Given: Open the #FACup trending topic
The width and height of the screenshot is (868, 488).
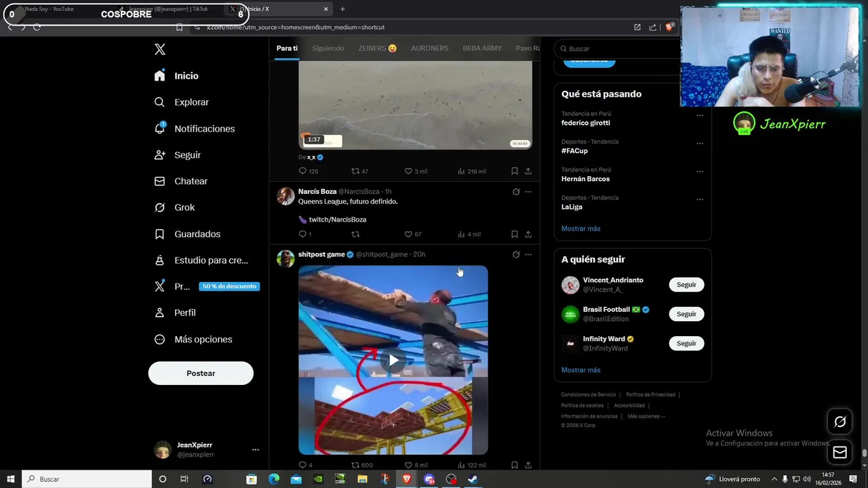Looking at the screenshot, I should (x=574, y=151).
